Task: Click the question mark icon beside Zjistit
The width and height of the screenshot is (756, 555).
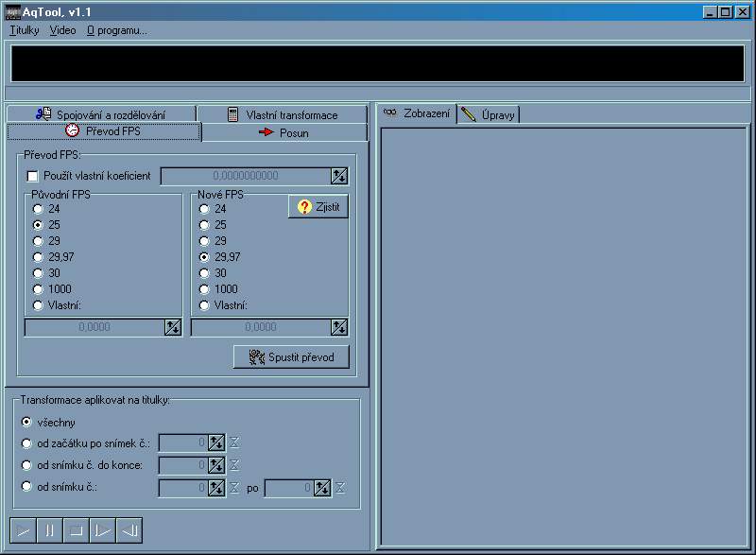Action: (x=302, y=206)
